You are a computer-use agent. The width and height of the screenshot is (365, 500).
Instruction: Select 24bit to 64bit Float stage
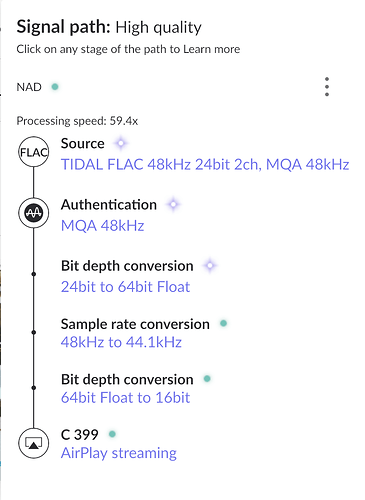point(125,287)
